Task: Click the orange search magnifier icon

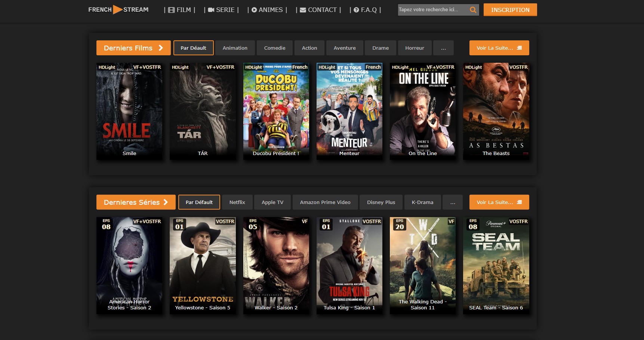Action: click(473, 10)
